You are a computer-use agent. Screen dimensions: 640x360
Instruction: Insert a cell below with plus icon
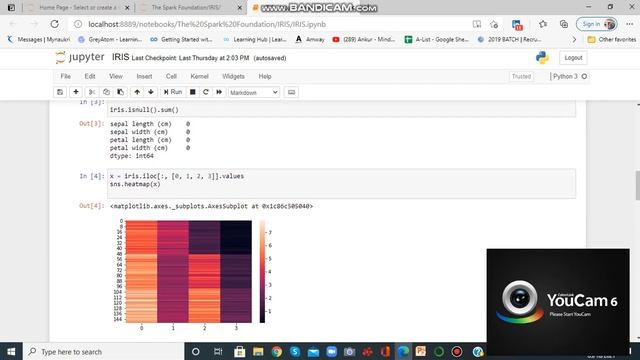pyautogui.click(x=76, y=92)
